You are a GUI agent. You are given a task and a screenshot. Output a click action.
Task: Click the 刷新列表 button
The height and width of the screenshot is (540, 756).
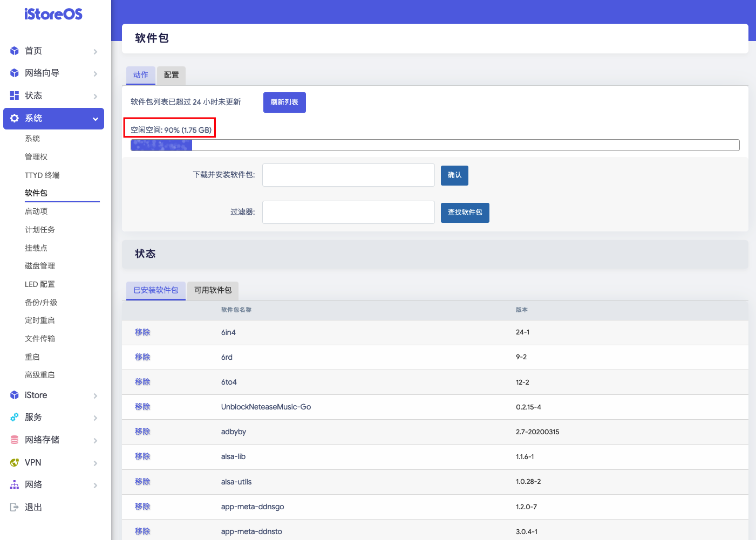(x=284, y=102)
